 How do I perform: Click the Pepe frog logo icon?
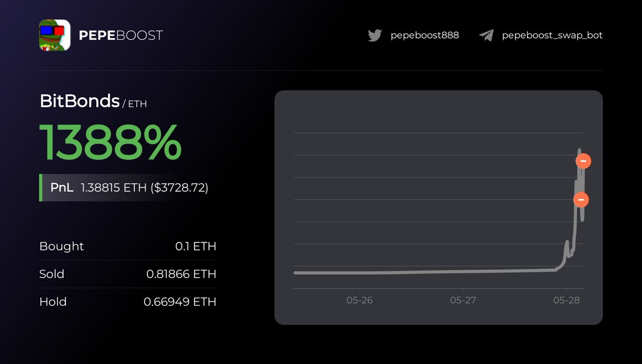coord(55,35)
